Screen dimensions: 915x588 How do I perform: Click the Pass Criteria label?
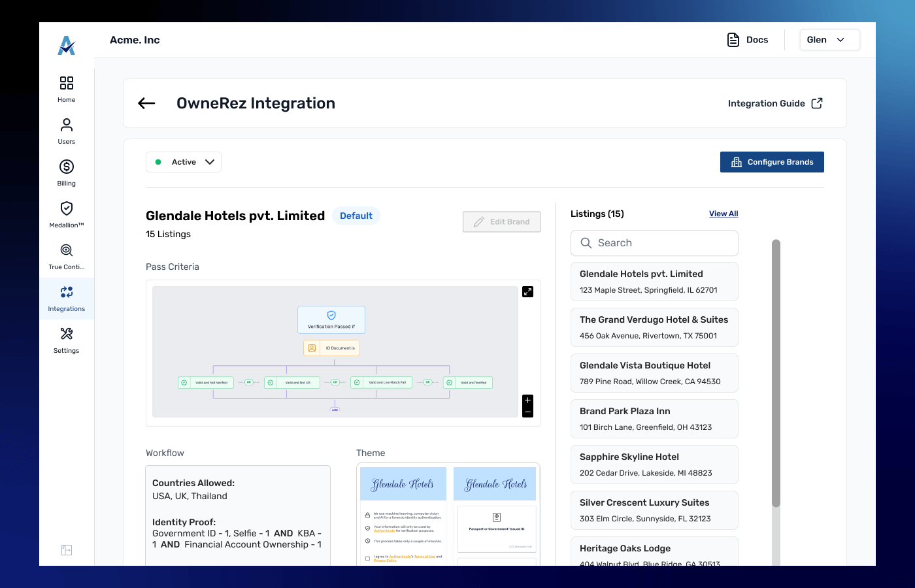click(x=173, y=267)
